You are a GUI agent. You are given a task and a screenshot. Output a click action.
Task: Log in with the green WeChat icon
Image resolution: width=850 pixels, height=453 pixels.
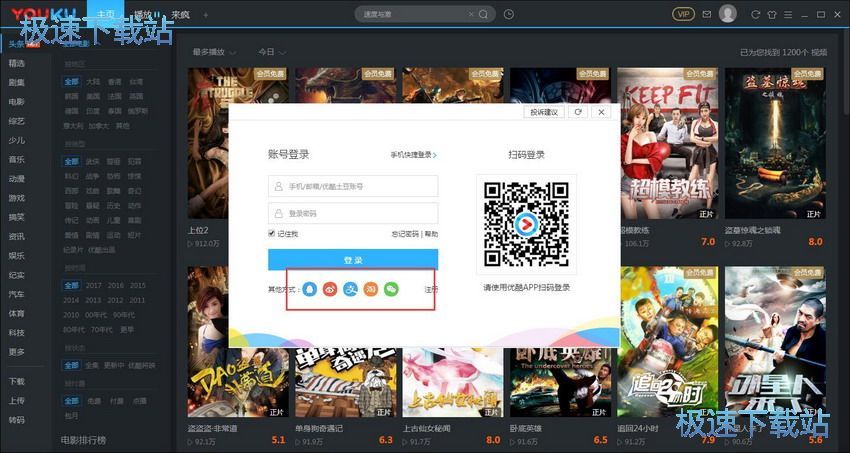(x=391, y=290)
